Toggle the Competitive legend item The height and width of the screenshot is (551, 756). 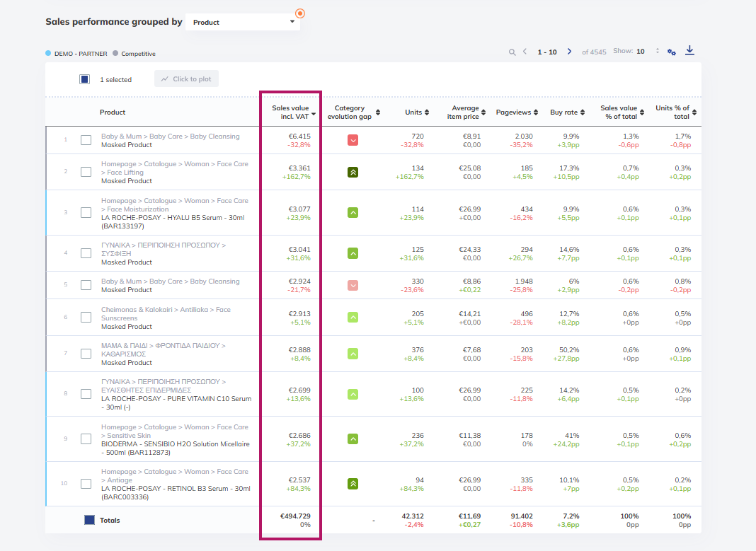click(134, 54)
